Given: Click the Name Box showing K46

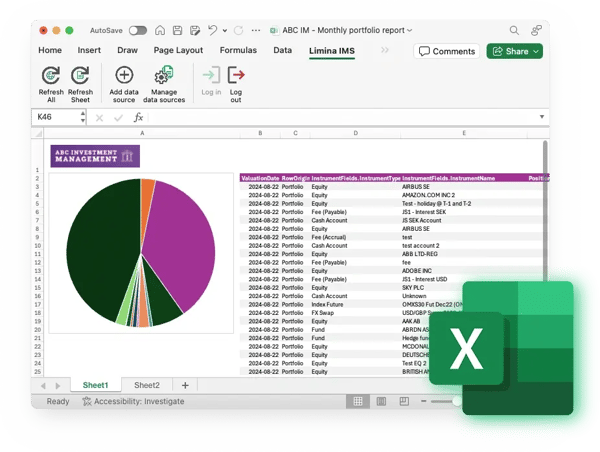Looking at the screenshot, I should point(57,117).
